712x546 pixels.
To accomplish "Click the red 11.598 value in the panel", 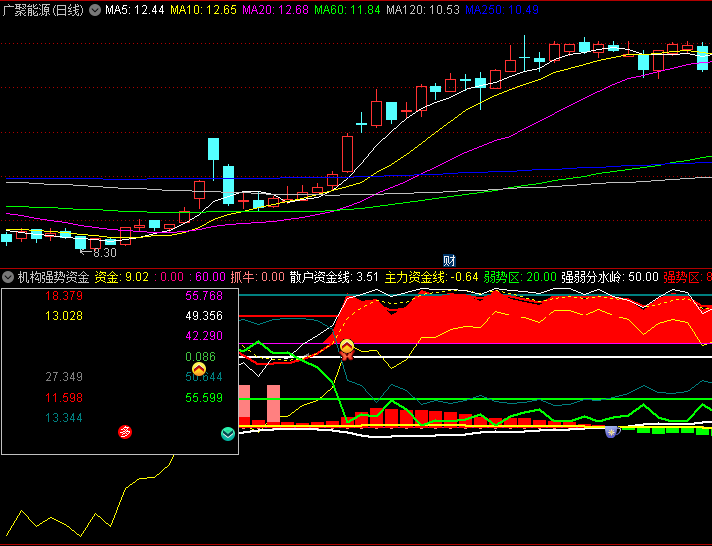I will (x=64, y=398).
